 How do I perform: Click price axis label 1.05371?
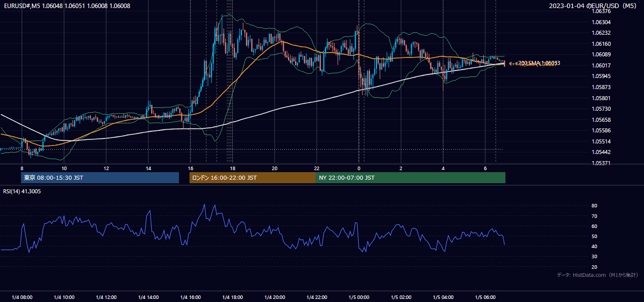pos(601,163)
